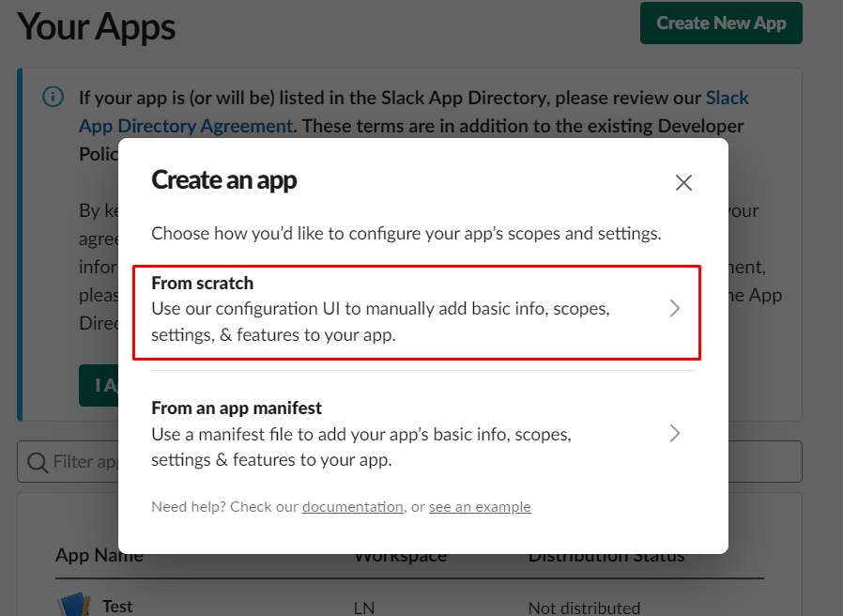The height and width of the screenshot is (616, 843).
Task: Click the info icon in the banner
Action: (54, 98)
